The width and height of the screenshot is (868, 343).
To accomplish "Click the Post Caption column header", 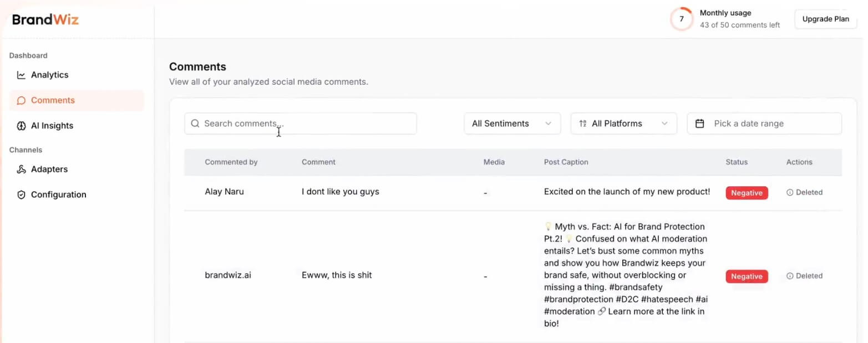I will pos(566,162).
